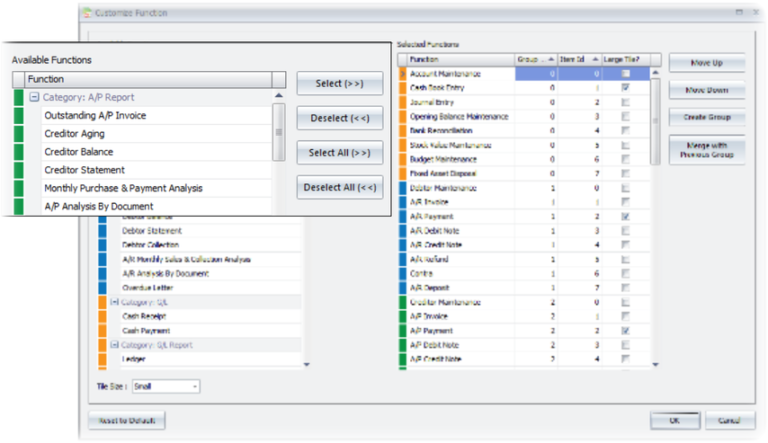Enable Large Tile for Journal Entry
This screenshot has width=768, height=443.
[625, 102]
